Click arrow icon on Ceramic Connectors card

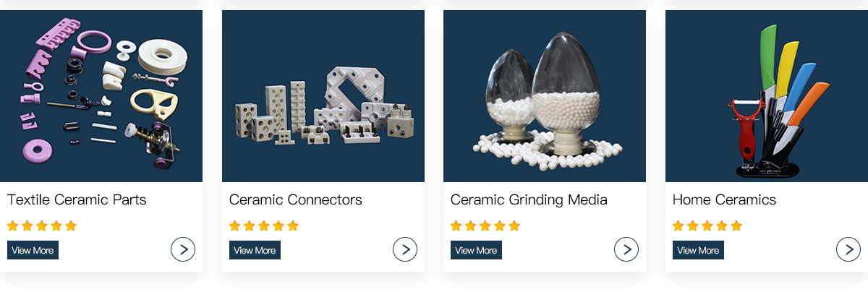(x=405, y=249)
